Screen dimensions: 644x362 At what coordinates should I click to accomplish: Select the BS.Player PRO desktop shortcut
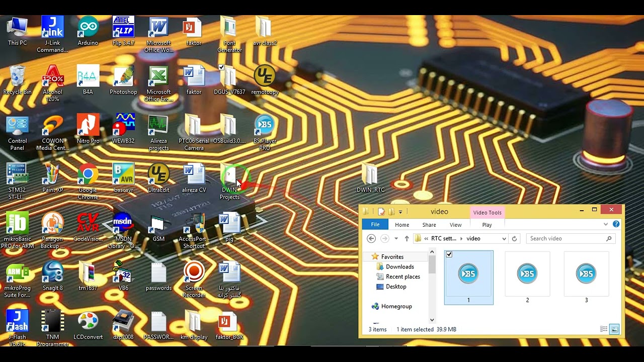(x=265, y=133)
